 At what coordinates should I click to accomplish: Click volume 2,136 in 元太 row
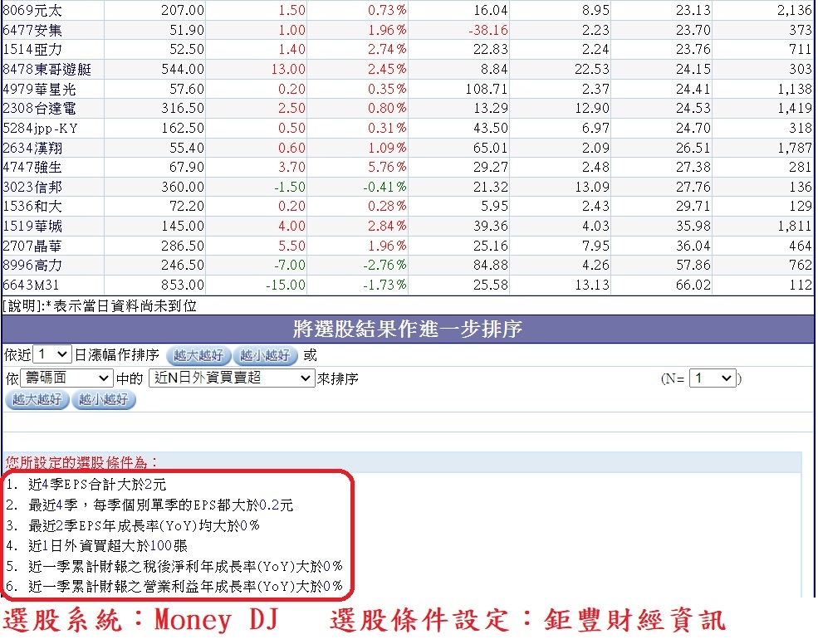point(795,10)
